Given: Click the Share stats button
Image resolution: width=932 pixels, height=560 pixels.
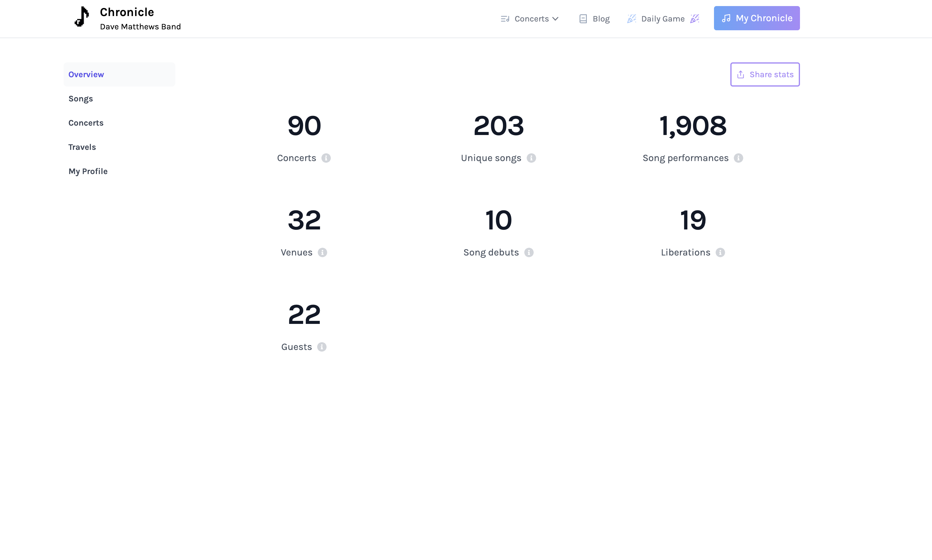Looking at the screenshot, I should (x=764, y=74).
